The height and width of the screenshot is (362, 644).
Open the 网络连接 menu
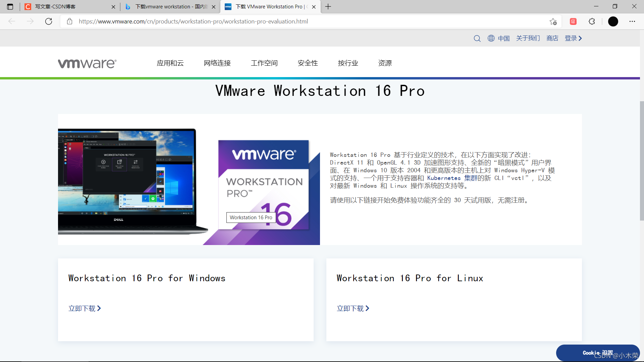pyautogui.click(x=217, y=63)
